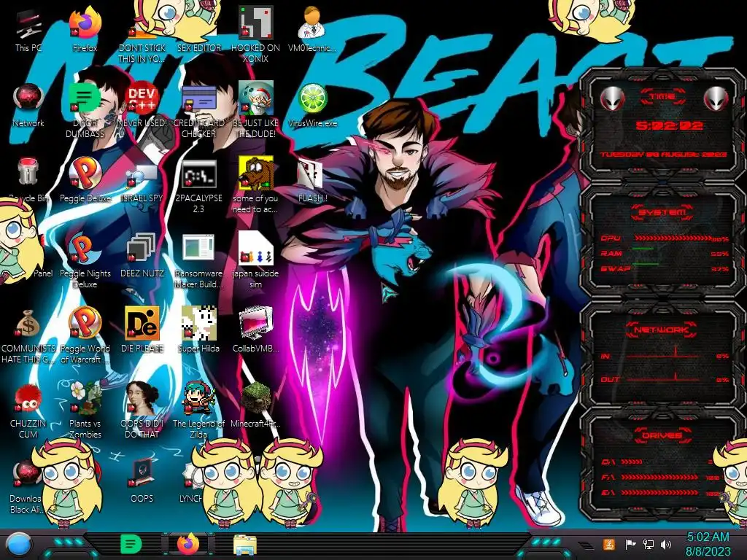Open the 2PACALYPSE 2.3 console icon
The image size is (747, 560).
pyautogui.click(x=198, y=174)
